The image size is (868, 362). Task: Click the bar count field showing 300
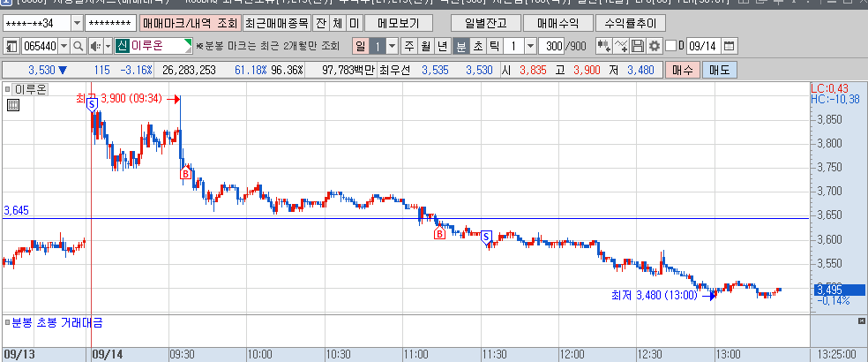coord(550,46)
